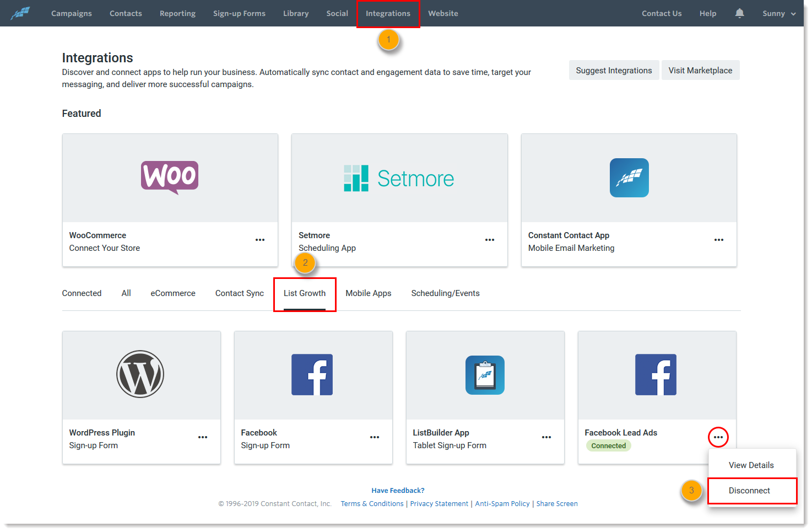The height and width of the screenshot is (532, 812).
Task: Click the Visit Marketplace button
Action: (x=700, y=71)
